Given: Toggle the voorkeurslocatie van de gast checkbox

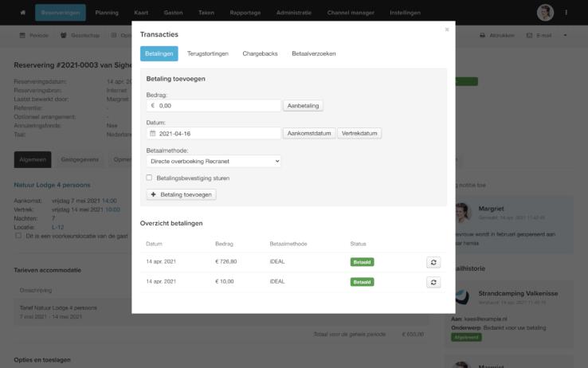Looking at the screenshot, I should [x=18, y=236].
